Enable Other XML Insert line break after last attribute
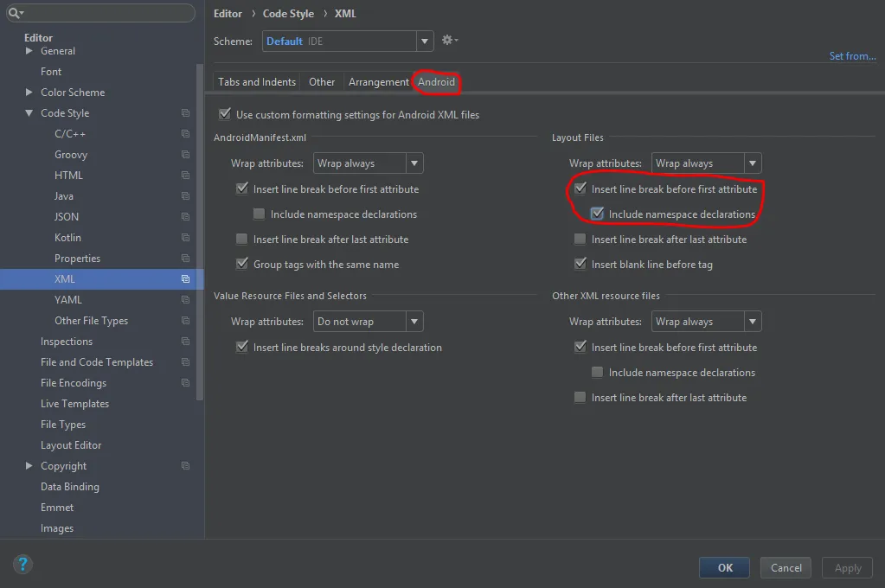This screenshot has width=885, height=588. point(580,397)
